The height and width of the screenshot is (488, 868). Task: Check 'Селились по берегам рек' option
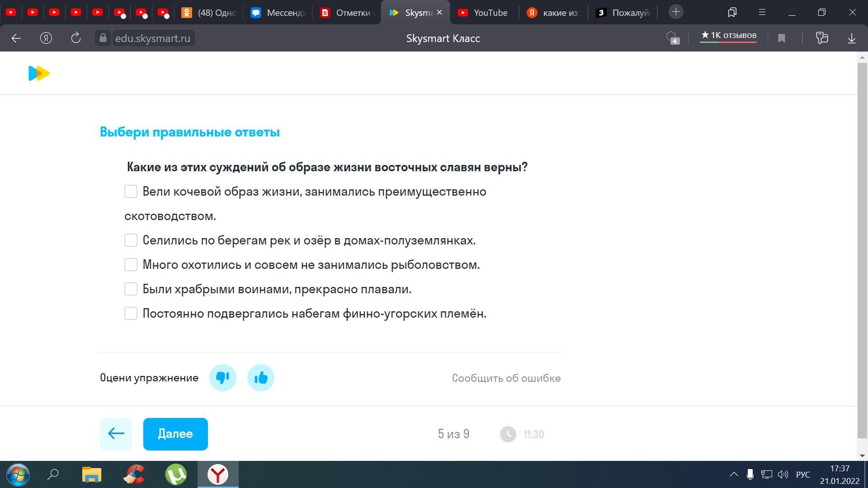click(131, 240)
